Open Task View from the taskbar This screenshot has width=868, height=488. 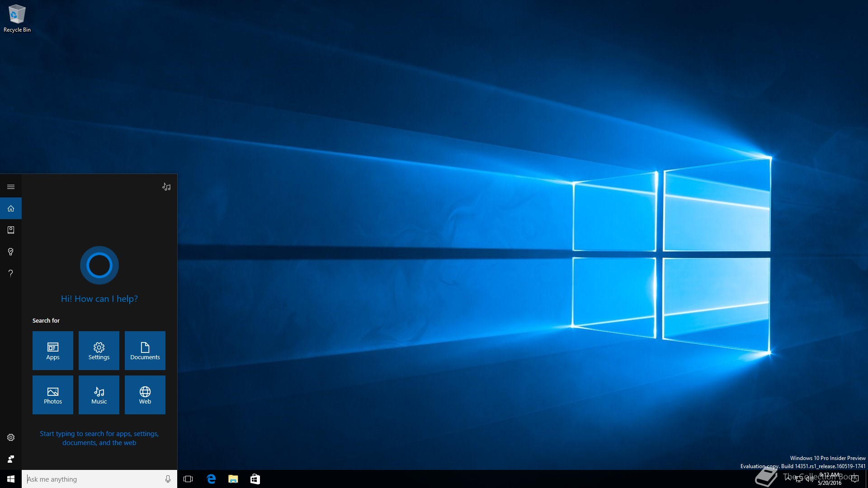pyautogui.click(x=188, y=479)
